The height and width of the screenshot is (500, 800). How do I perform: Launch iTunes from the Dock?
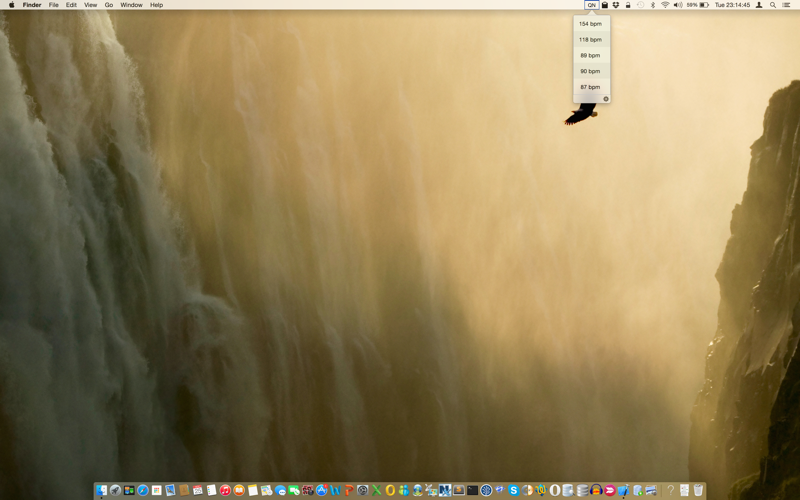(225, 490)
